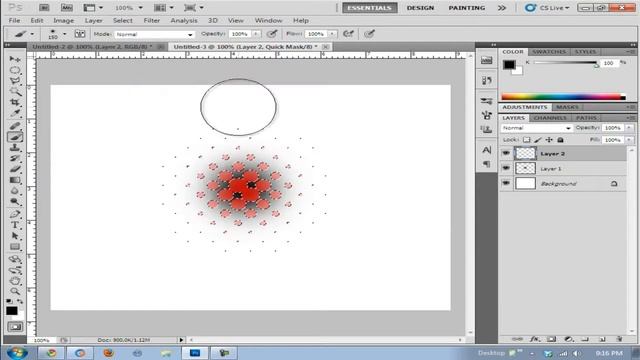Delete layer using trash icon

coord(619,339)
